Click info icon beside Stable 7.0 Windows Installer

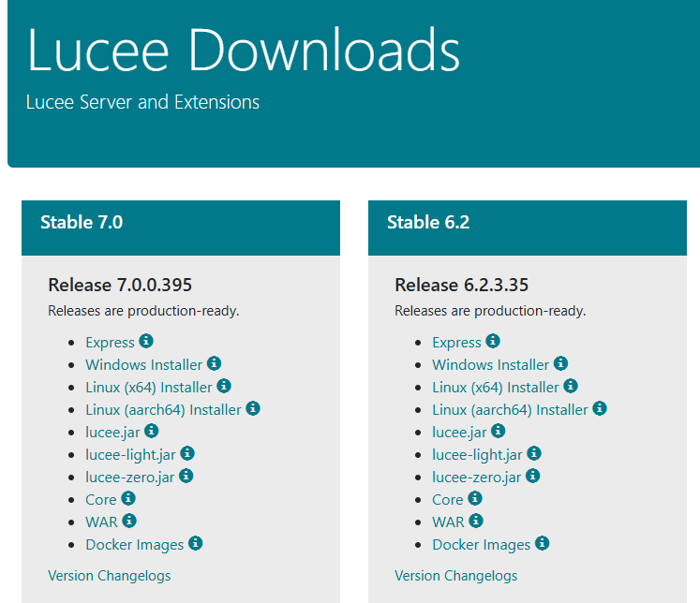214,363
